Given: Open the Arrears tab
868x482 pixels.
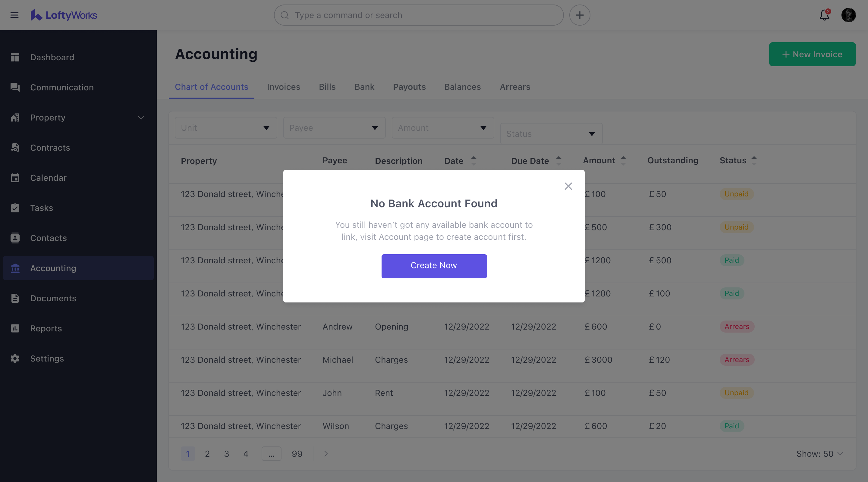Looking at the screenshot, I should (x=514, y=87).
